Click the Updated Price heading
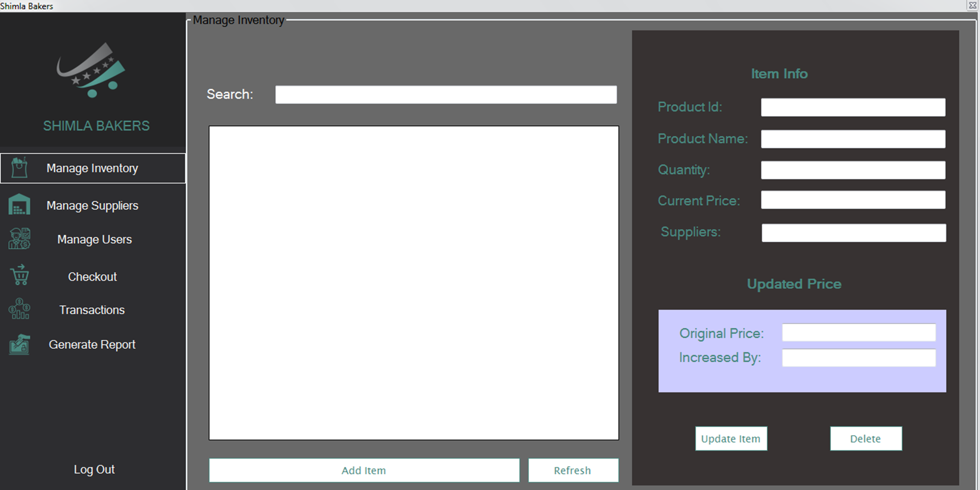Viewport: 980px width, 490px height. point(794,284)
